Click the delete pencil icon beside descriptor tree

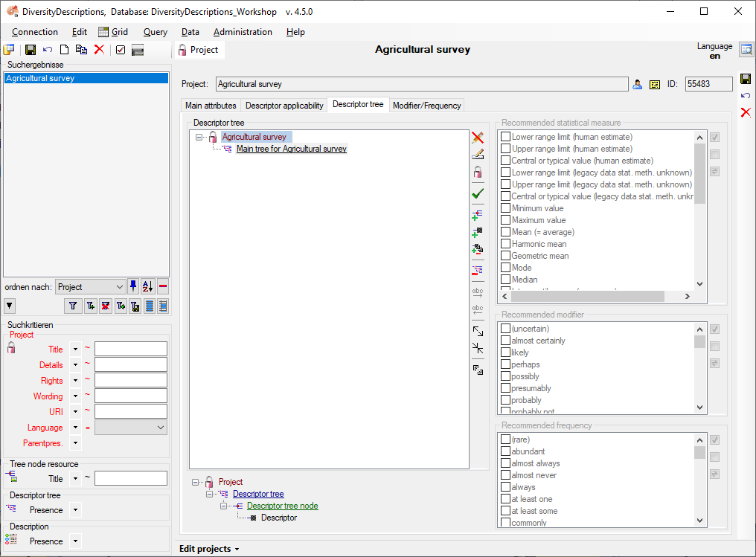click(478, 138)
